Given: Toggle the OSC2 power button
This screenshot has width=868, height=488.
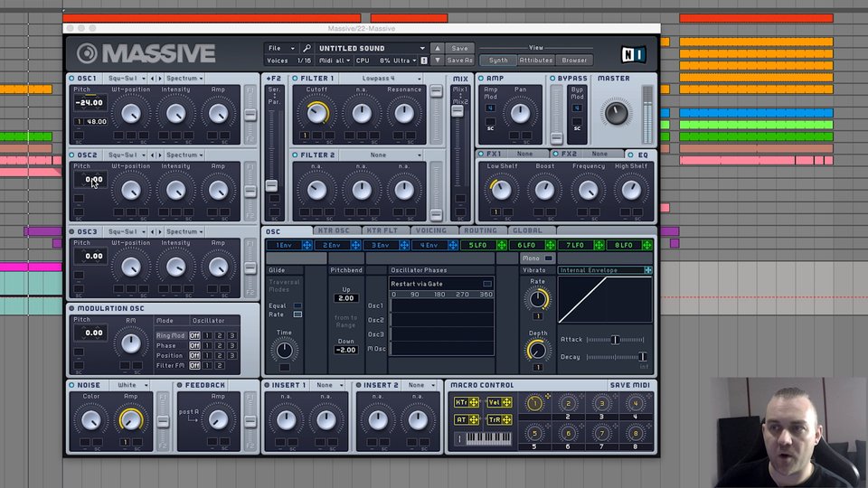Looking at the screenshot, I should 72,155.
